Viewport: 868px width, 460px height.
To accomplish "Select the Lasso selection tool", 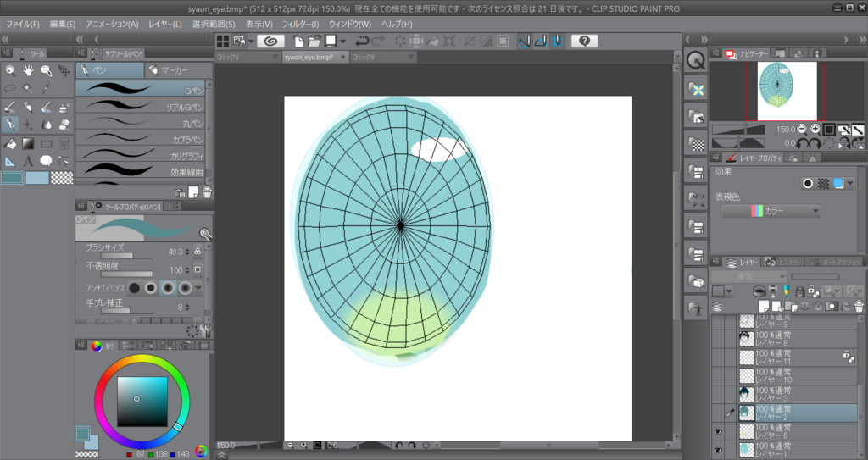I will (10, 88).
